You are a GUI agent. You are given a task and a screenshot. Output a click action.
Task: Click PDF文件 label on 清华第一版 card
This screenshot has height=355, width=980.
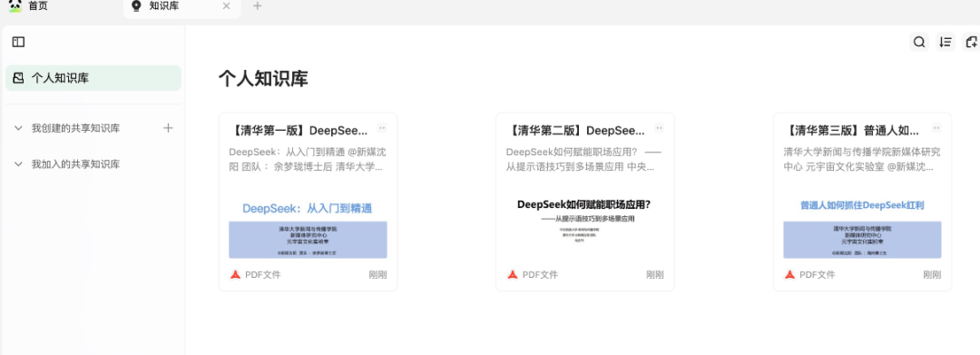coord(263,274)
